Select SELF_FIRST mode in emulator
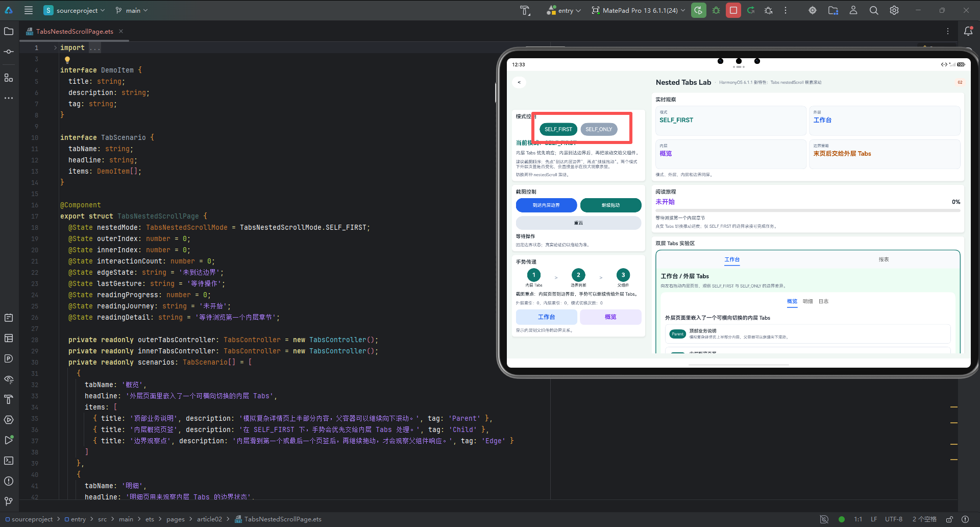This screenshot has width=980, height=527. (x=558, y=129)
